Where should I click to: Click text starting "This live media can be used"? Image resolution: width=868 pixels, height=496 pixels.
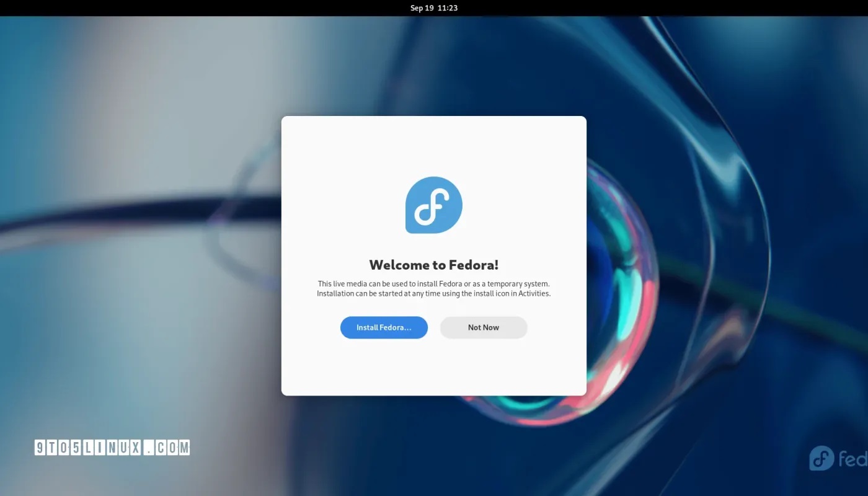[x=434, y=284]
